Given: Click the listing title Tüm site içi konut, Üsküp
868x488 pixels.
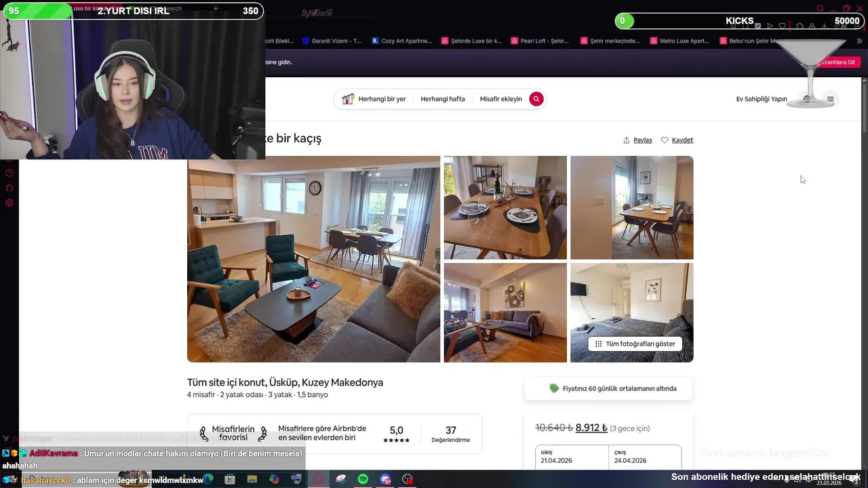Looking at the screenshot, I should (x=285, y=382).
